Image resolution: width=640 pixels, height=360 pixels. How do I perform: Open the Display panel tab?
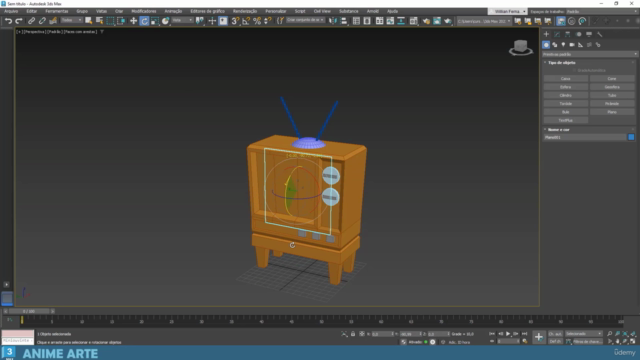589,34
